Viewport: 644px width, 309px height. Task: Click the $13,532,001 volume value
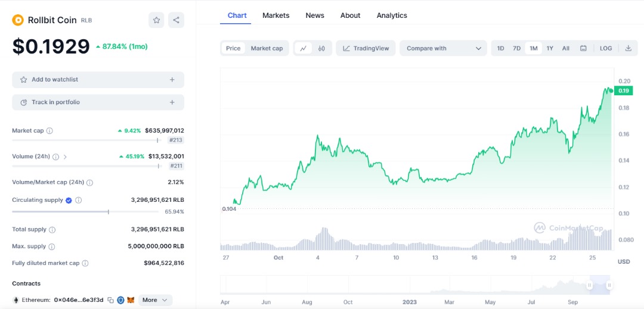pos(166,157)
